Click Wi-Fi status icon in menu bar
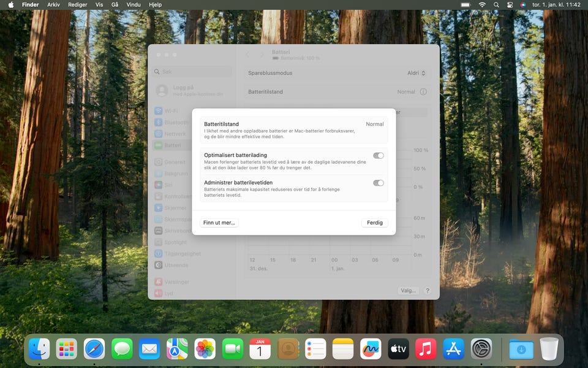 (482, 4)
